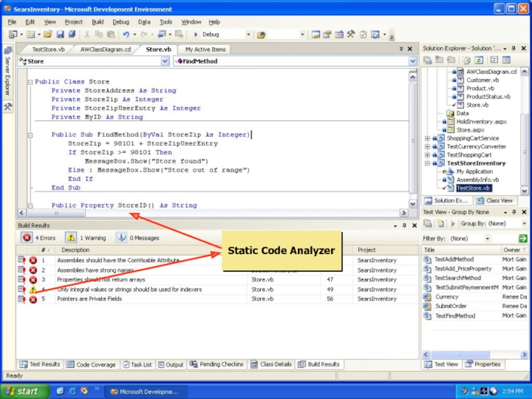Image resolution: width=532 pixels, height=399 pixels.
Task: Toggle the 0 Messages filter button
Action: [x=138, y=237]
